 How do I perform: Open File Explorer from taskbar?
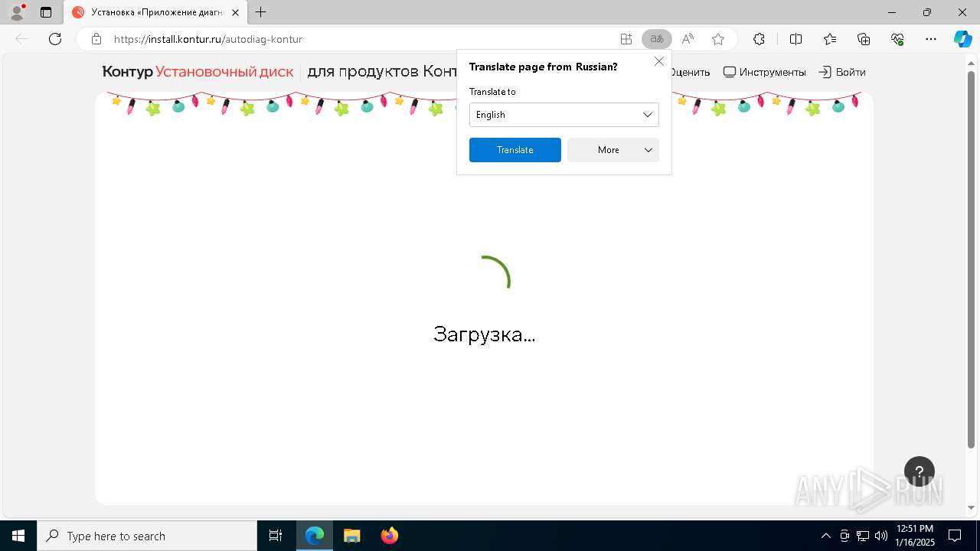352,536
